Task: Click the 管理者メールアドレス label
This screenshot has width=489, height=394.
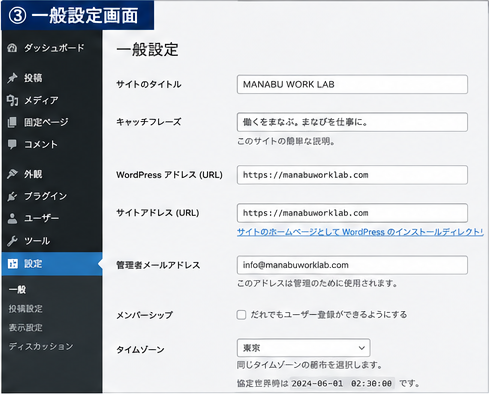Action: pos(158,265)
